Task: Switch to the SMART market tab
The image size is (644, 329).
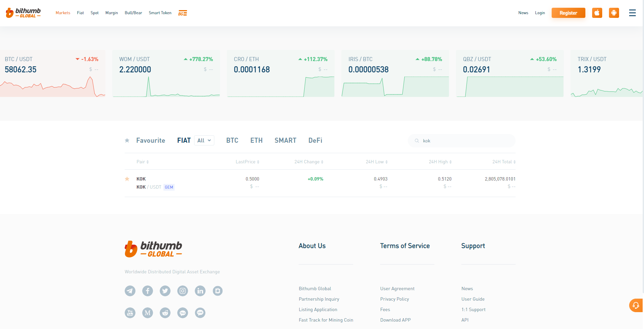Action: (285, 140)
